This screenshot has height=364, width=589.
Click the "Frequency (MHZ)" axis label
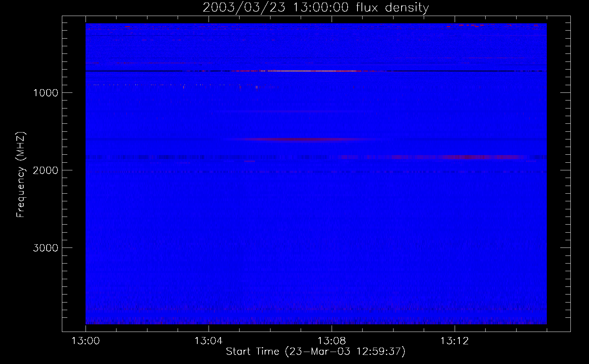pos(21,175)
